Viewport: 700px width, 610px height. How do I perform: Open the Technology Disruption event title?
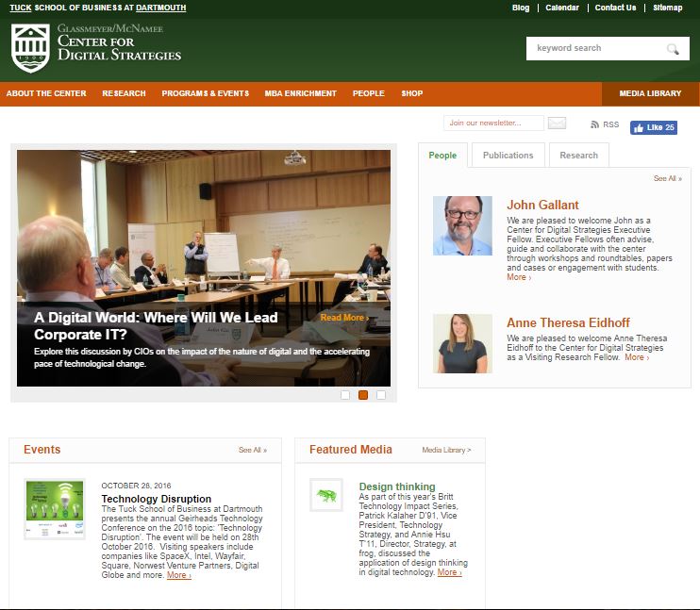click(x=157, y=499)
